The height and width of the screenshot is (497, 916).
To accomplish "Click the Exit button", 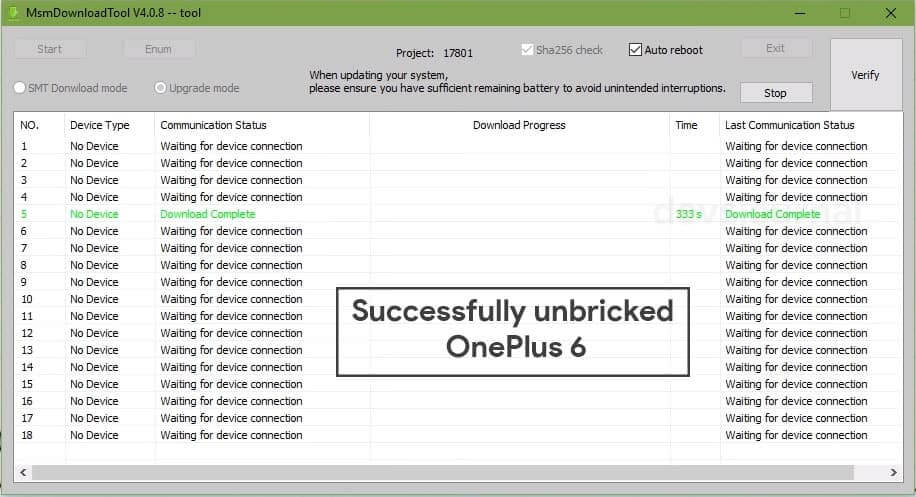I will 775,48.
